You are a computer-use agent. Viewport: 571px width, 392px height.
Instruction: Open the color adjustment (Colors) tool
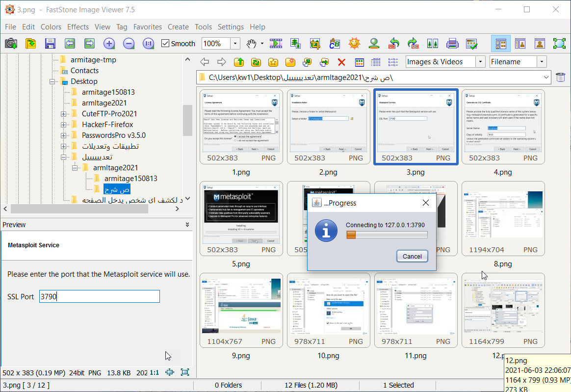[x=354, y=43]
